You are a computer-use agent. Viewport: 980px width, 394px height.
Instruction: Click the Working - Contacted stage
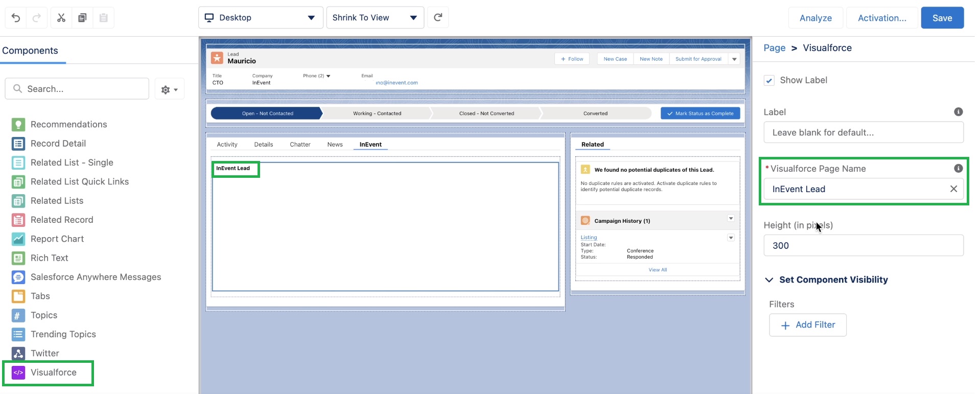point(377,113)
